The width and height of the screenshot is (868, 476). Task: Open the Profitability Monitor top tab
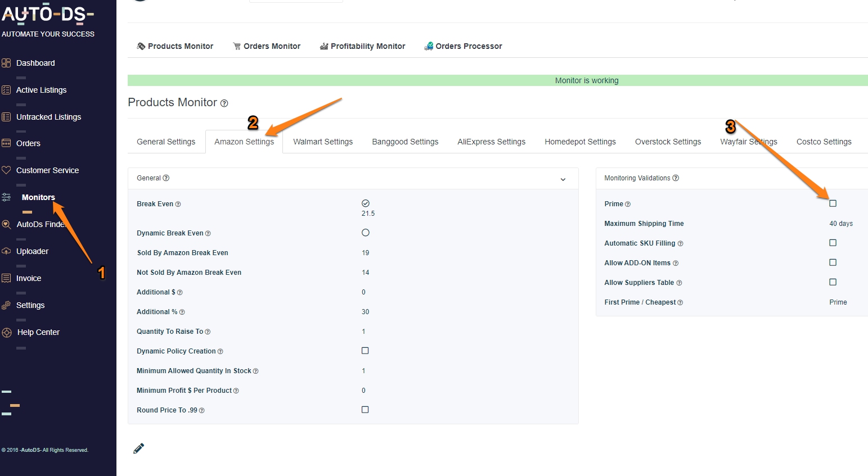click(x=362, y=46)
